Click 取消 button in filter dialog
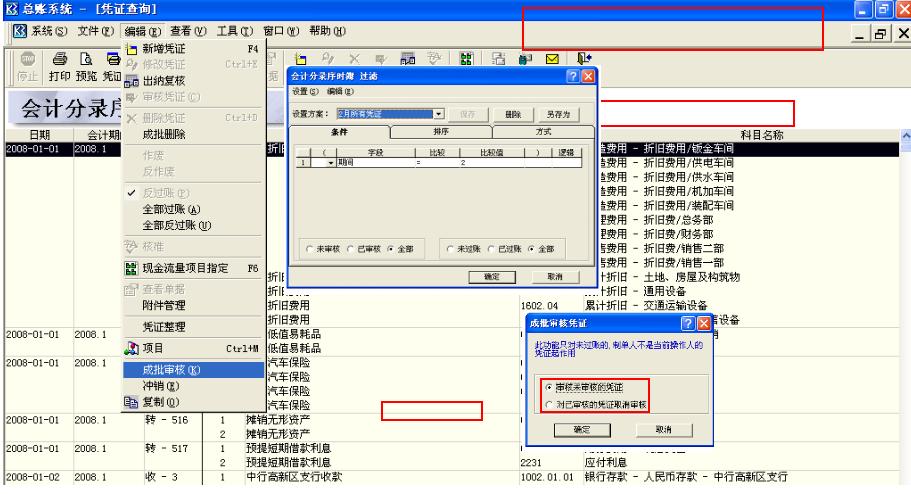911x494 pixels. click(x=555, y=277)
